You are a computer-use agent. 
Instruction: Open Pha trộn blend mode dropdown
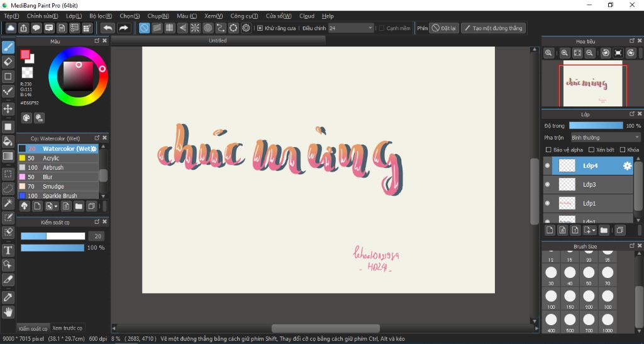coord(606,138)
